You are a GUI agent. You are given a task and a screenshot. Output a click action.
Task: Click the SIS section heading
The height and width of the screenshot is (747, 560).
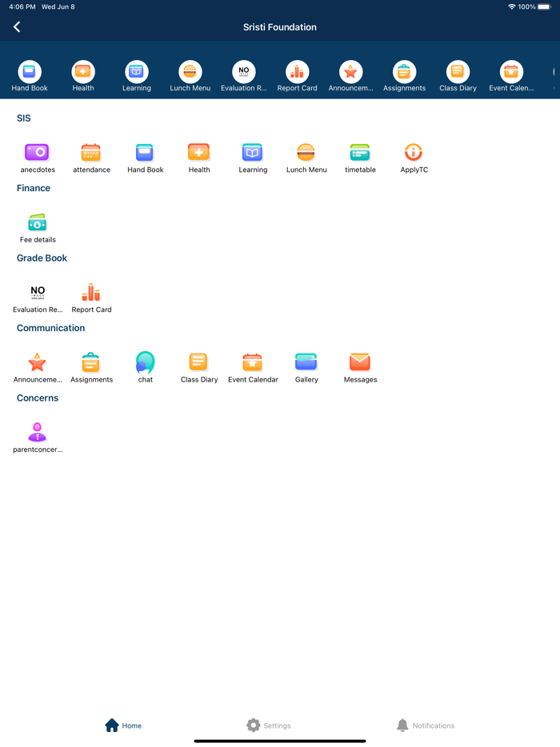pos(24,118)
